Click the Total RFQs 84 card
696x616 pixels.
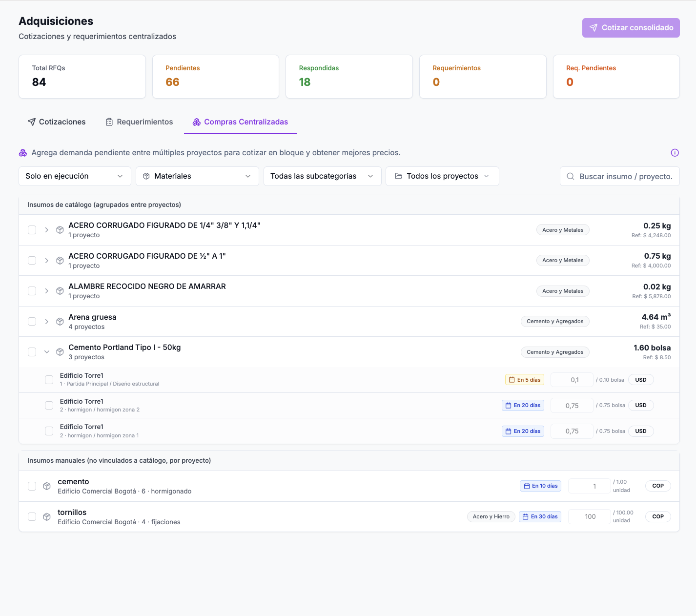82,77
